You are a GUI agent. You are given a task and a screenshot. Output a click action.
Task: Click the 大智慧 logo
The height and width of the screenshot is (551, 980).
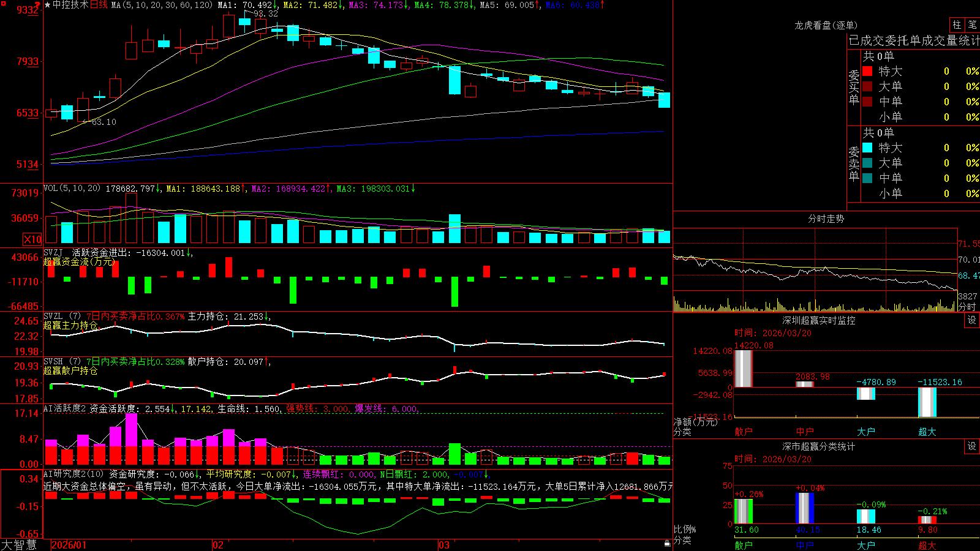tap(19, 545)
